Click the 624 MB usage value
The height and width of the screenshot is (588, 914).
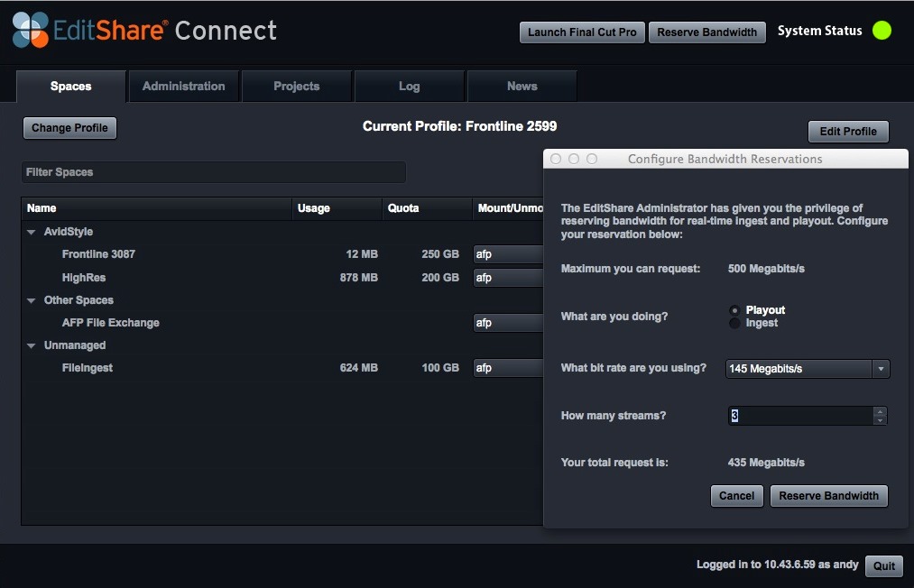(x=358, y=368)
